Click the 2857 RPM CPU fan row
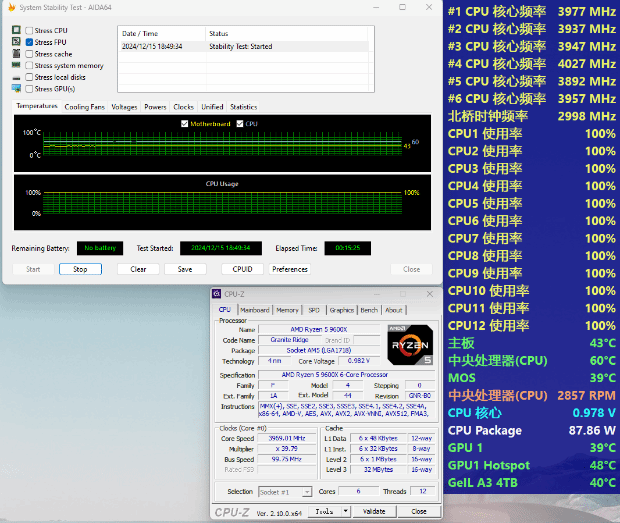The height and width of the screenshot is (523, 620). 531,395
